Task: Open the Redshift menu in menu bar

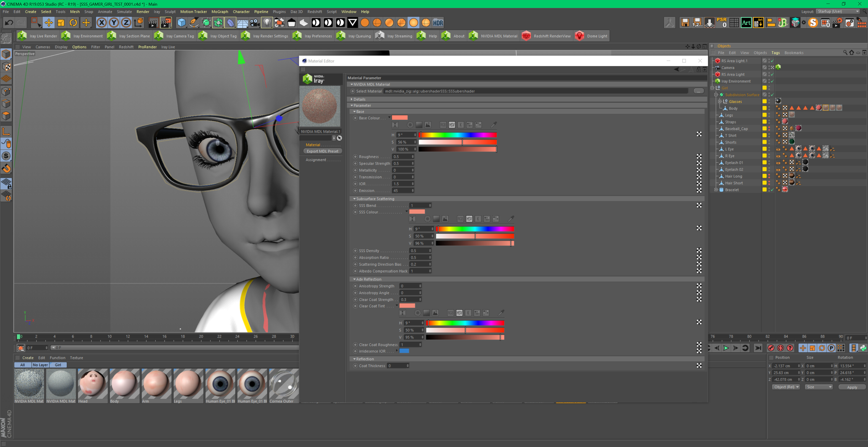Action: click(x=314, y=12)
